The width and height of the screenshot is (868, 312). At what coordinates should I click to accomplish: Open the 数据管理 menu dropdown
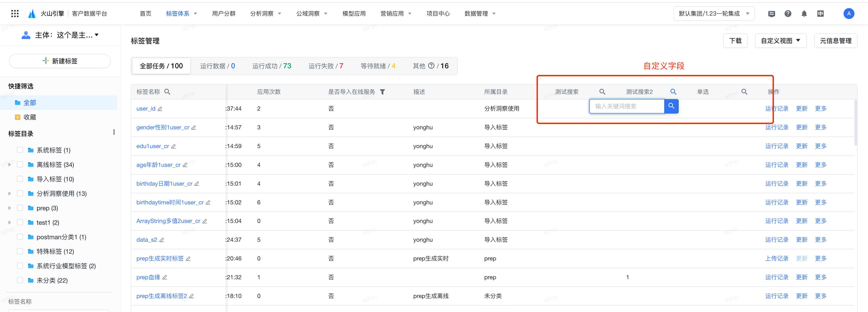click(480, 14)
